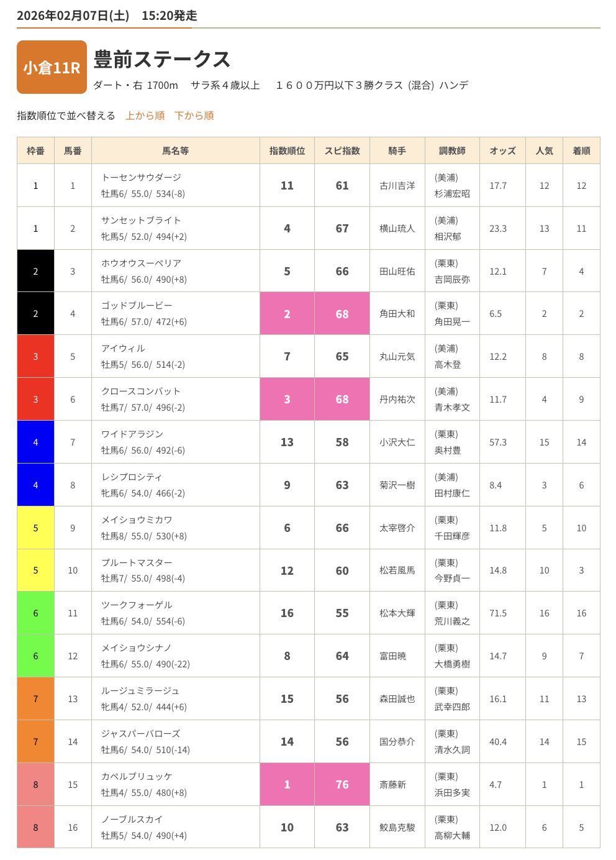Click the 小倉11R orange race badge
Viewport: 616px width, 860px height.
[x=52, y=67]
